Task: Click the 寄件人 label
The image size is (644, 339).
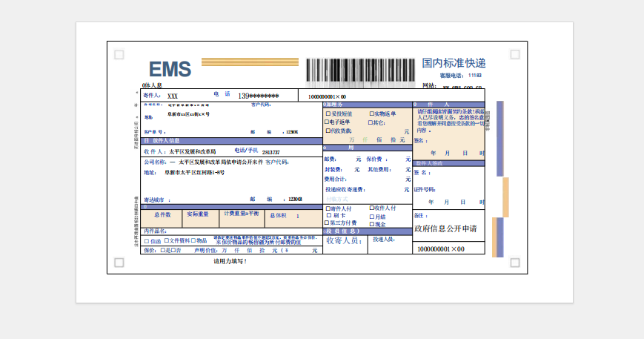Action: click(152, 96)
